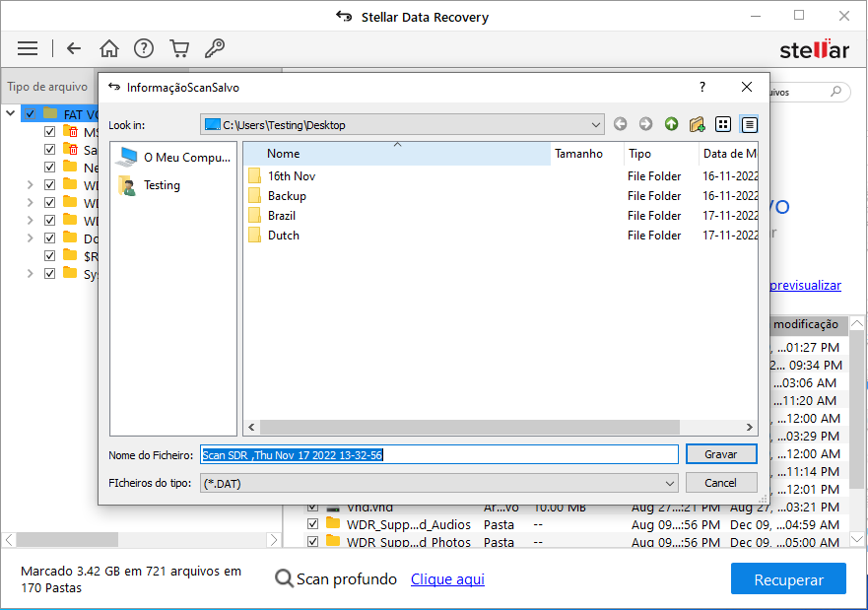This screenshot has height=610, width=868.
Task: Toggle checkbox for the Do folder
Action: (50, 238)
